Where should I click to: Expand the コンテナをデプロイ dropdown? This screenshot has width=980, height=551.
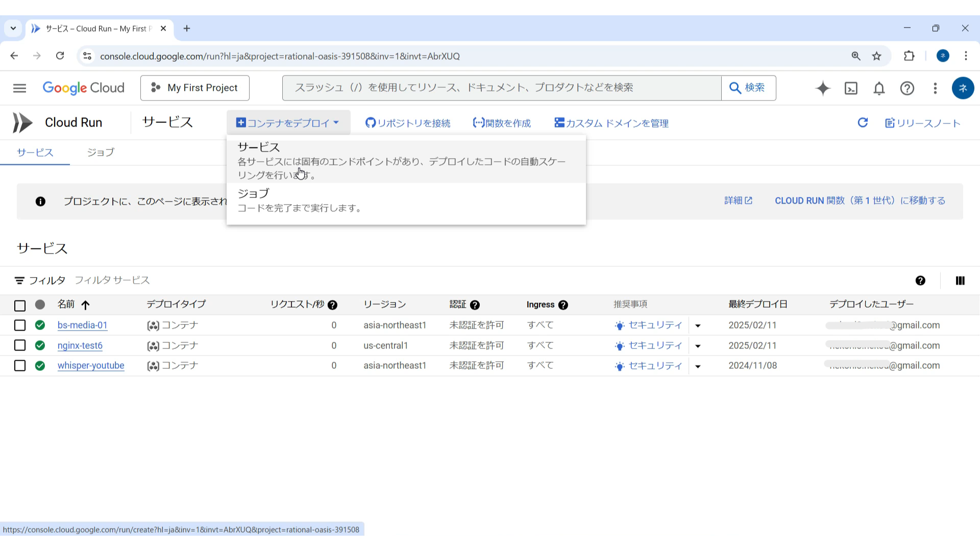pyautogui.click(x=288, y=123)
